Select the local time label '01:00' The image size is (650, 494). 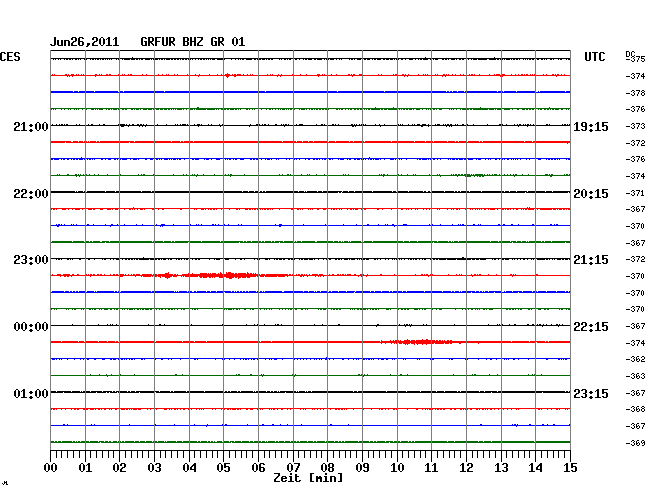click(x=31, y=393)
